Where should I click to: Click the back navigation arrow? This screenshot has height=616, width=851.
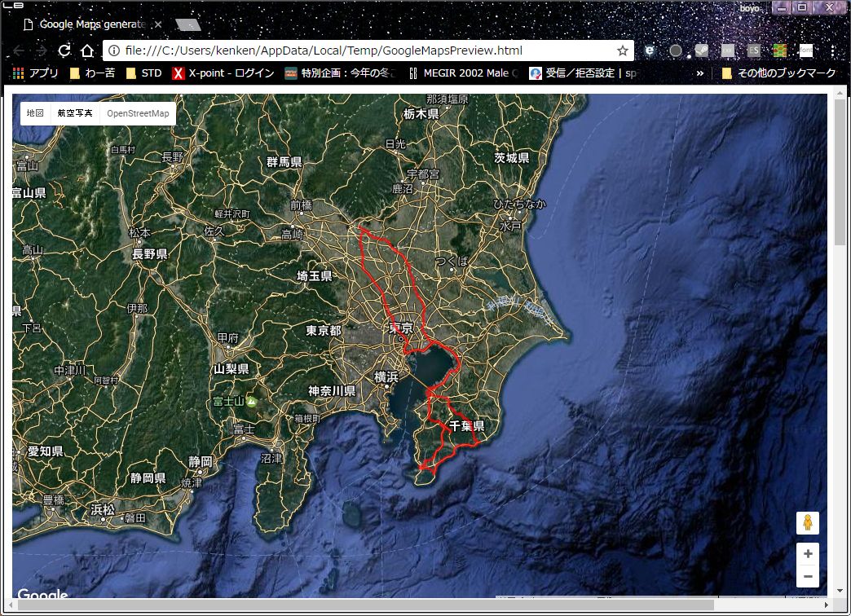click(x=19, y=51)
